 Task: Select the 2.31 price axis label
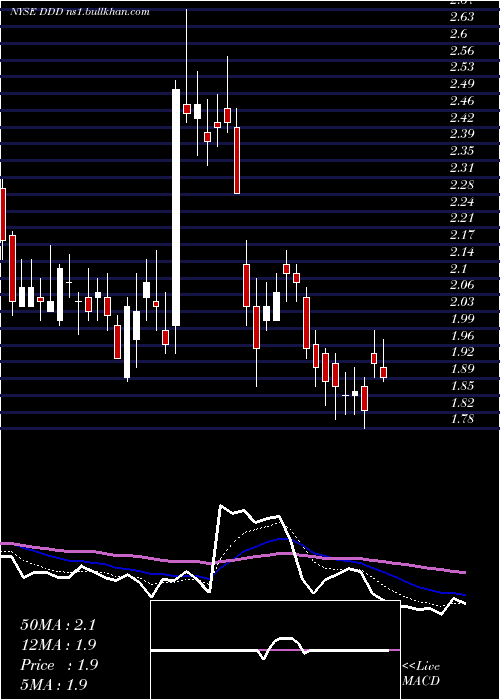click(x=462, y=168)
